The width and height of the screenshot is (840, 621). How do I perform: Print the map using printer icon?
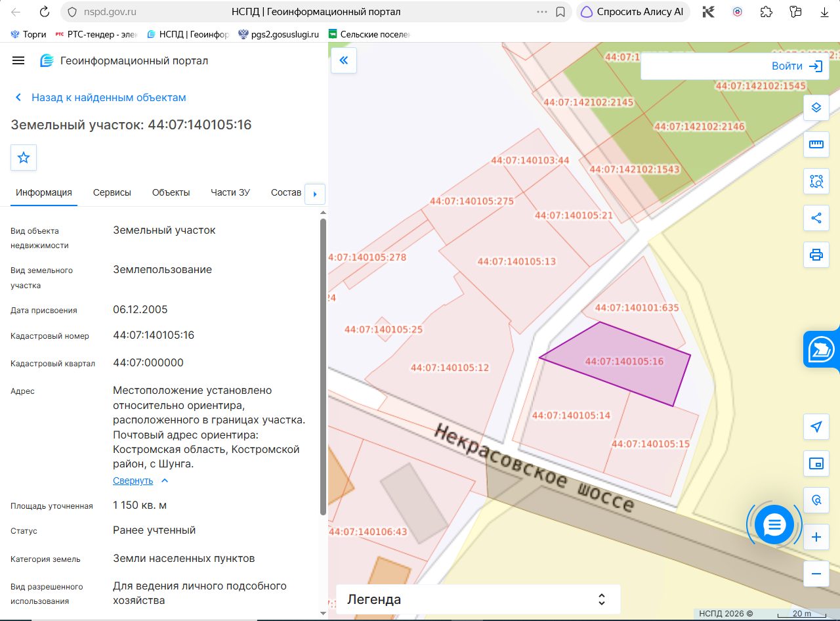point(816,255)
